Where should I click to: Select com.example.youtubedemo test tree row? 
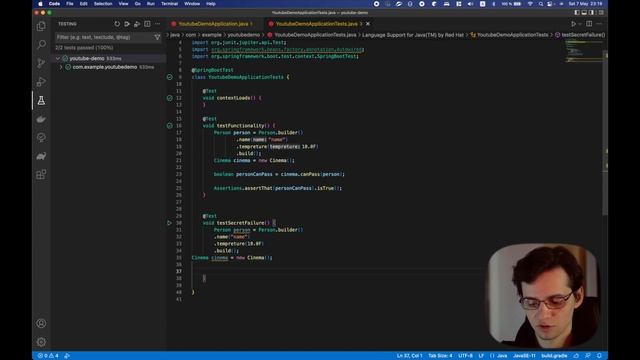[109, 67]
